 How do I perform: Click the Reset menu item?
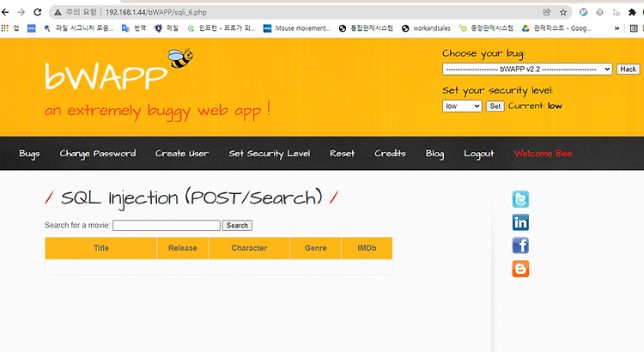click(x=342, y=153)
